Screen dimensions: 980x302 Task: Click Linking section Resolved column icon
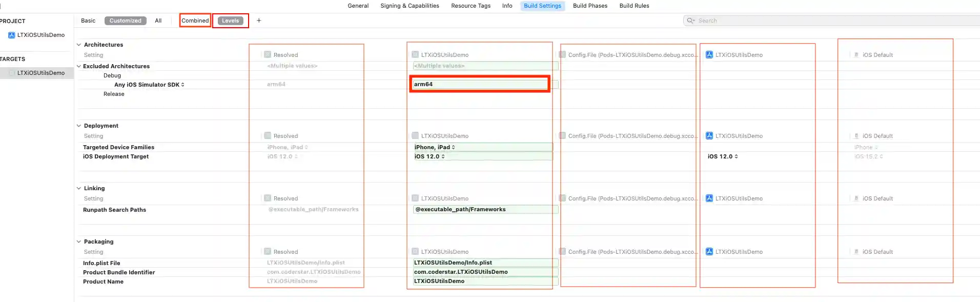pyautogui.click(x=268, y=198)
